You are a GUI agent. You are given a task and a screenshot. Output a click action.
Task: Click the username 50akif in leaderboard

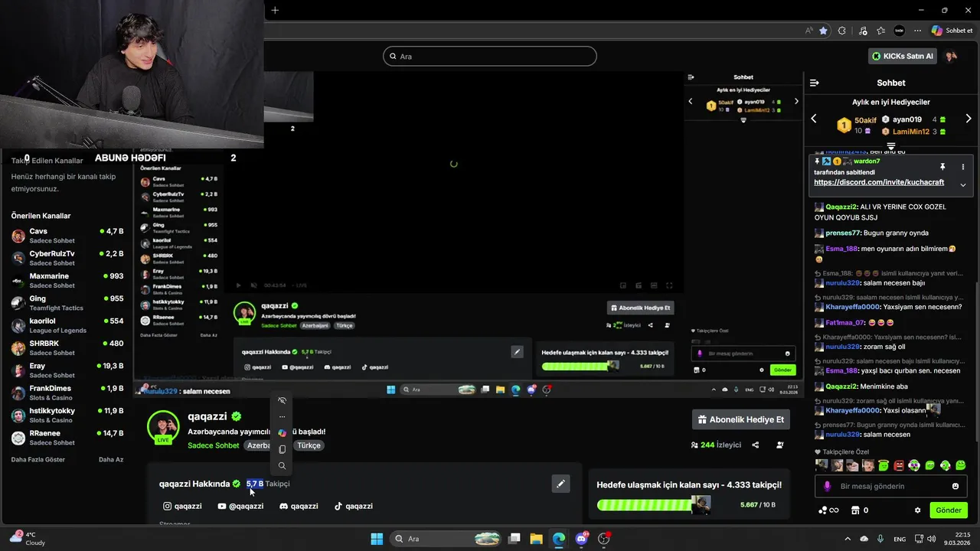pyautogui.click(x=865, y=120)
